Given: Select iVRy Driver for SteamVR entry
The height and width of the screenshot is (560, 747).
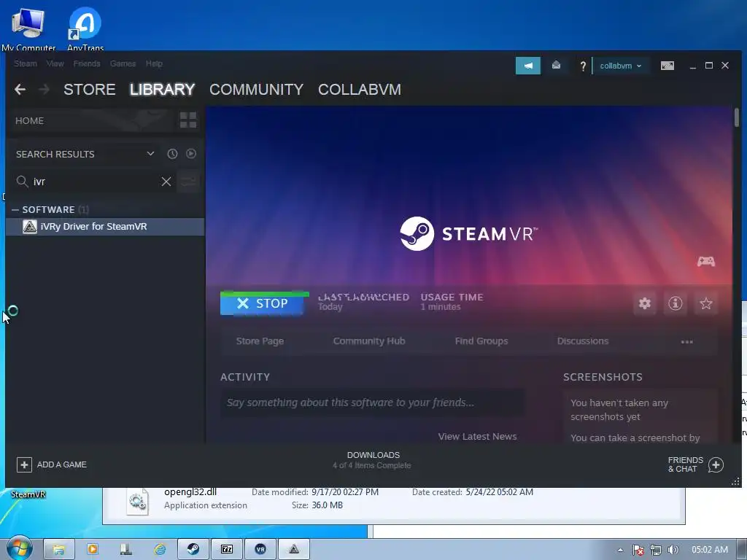Looking at the screenshot, I should tap(105, 227).
